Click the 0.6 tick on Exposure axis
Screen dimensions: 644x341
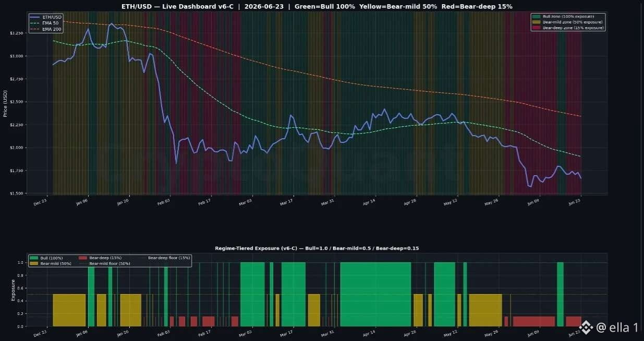(21, 288)
